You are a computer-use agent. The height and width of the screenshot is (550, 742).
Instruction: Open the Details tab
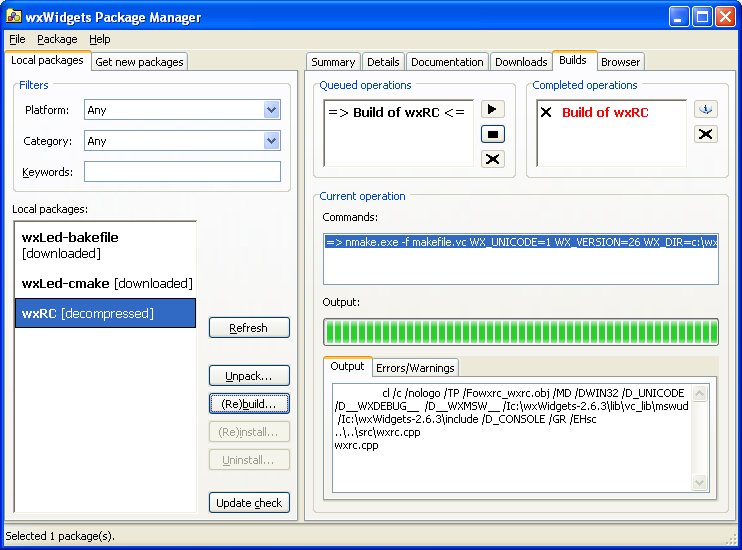click(x=383, y=62)
